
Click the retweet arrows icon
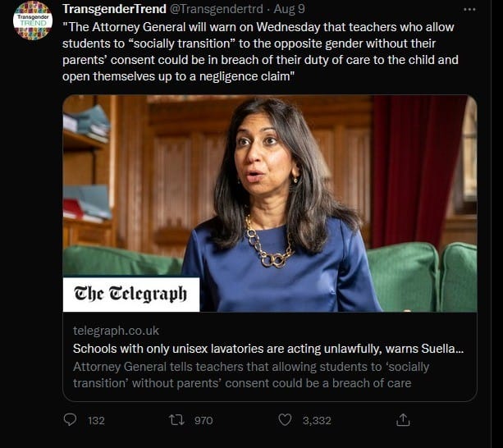point(176,420)
